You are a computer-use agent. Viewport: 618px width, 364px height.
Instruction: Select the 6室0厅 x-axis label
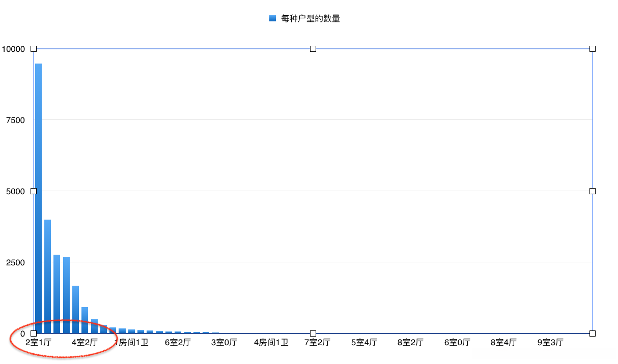[x=457, y=343]
